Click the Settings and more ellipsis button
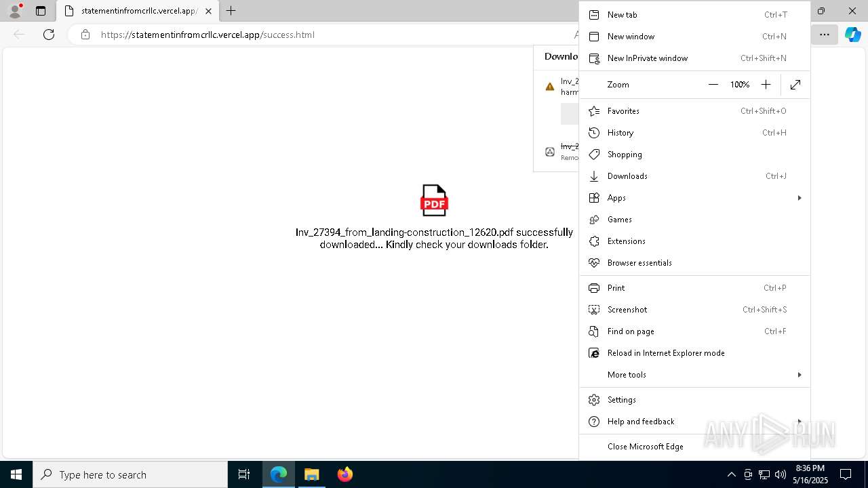Image resolution: width=868 pixels, height=488 pixels. [x=824, y=35]
